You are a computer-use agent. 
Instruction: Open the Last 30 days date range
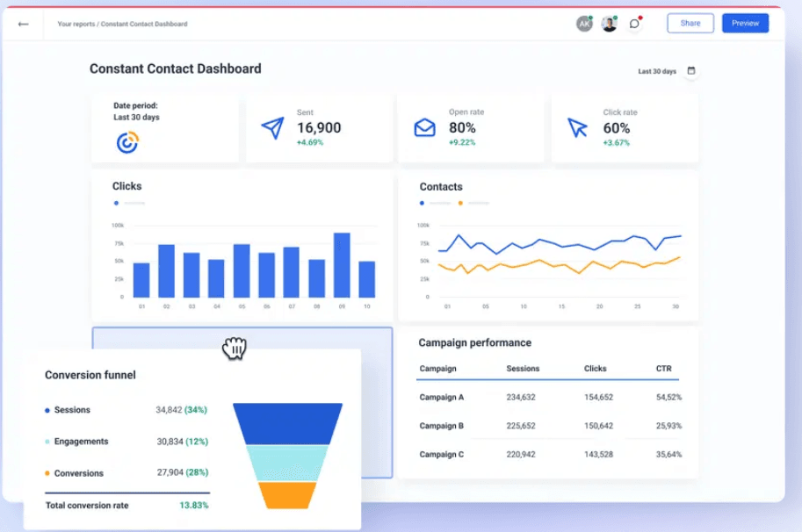coord(657,71)
